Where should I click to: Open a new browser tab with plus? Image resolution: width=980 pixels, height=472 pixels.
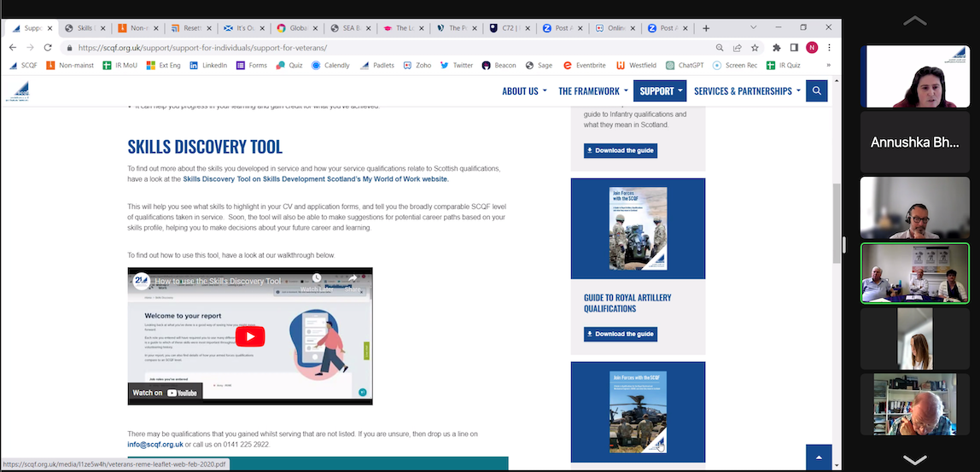[x=706, y=28]
